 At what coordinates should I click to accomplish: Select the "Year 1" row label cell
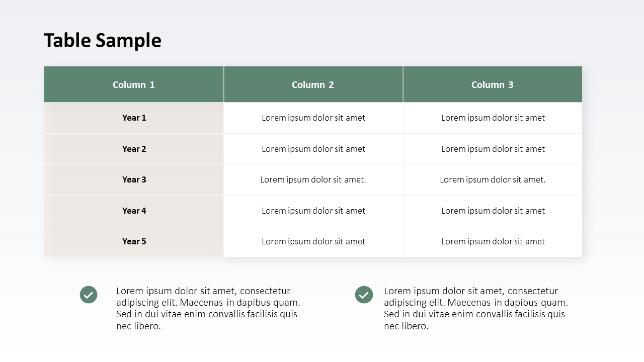pos(134,118)
